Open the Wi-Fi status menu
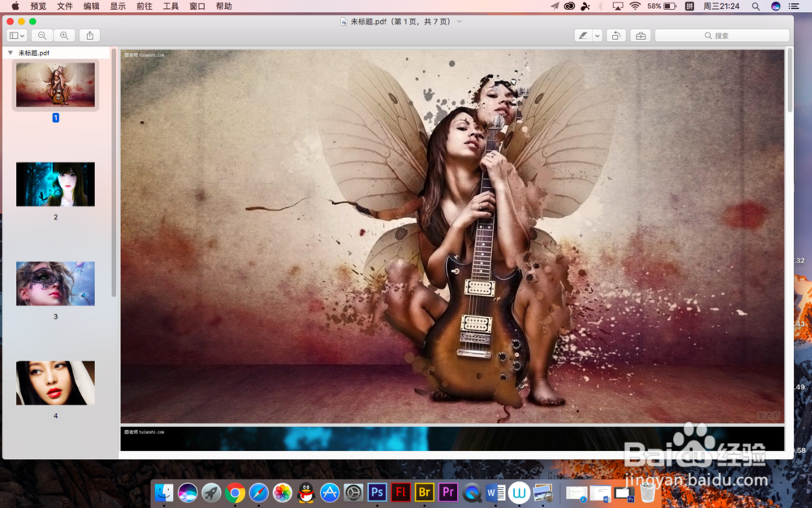Viewport: 812px width, 508px height. coord(635,7)
